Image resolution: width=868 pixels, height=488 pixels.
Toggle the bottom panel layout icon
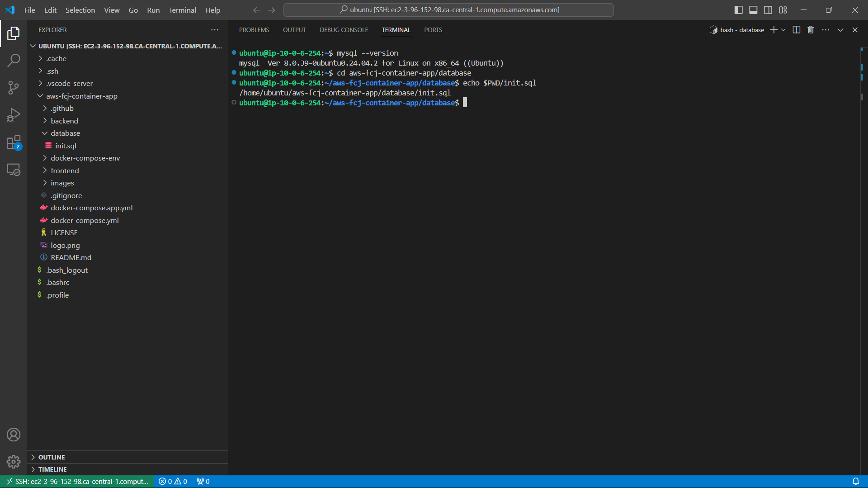[753, 9]
